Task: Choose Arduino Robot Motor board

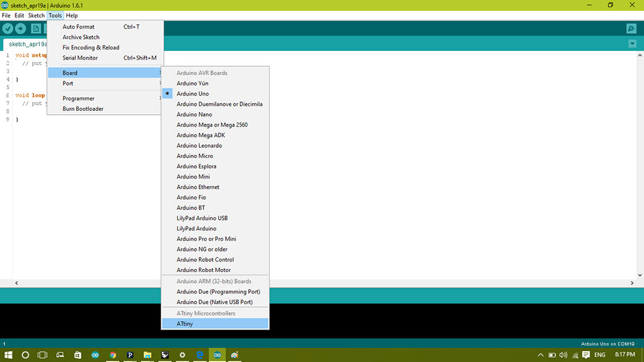Action: point(216,270)
